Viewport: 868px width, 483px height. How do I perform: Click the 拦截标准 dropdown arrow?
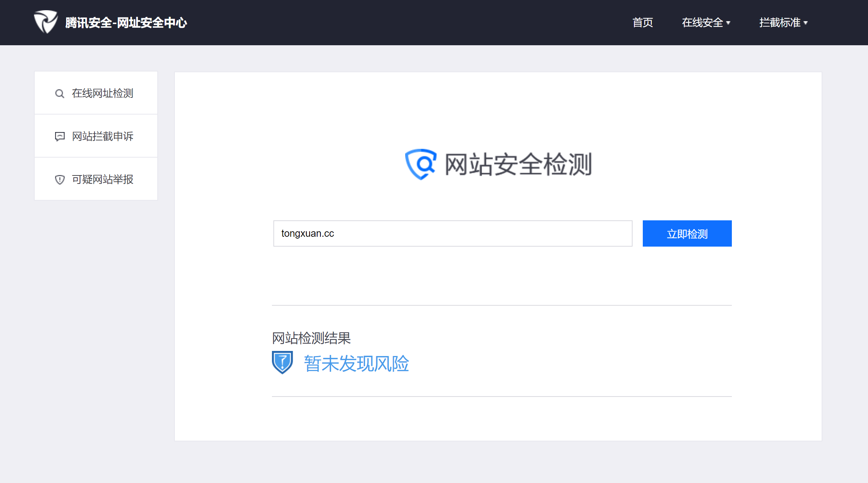coord(806,23)
